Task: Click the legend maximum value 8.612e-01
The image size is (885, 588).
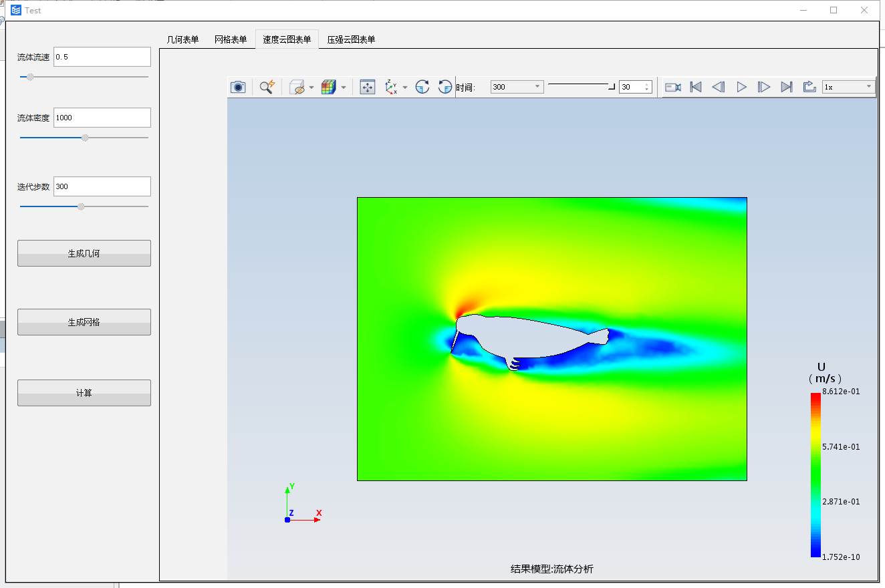Action: 841,392
